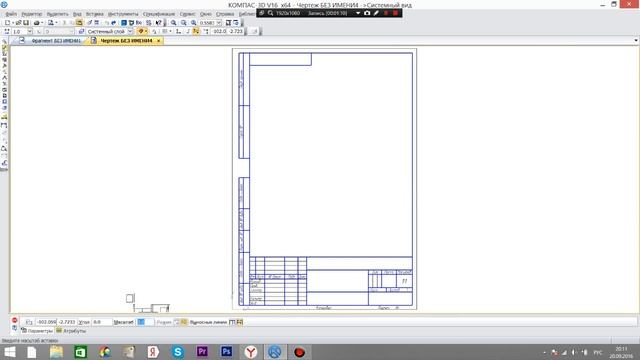Open the step value 1.0 dropdown

pyautogui.click(x=30, y=31)
